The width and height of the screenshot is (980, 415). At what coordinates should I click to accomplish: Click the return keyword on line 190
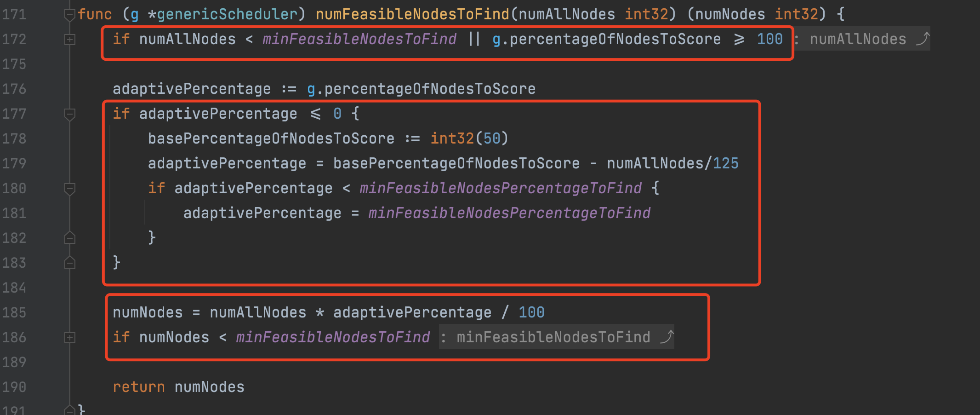(x=138, y=387)
